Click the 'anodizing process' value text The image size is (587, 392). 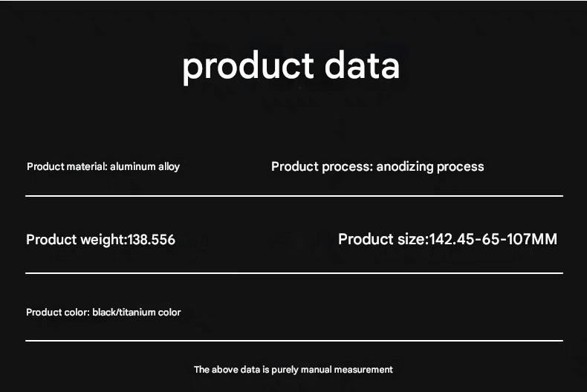[430, 167]
